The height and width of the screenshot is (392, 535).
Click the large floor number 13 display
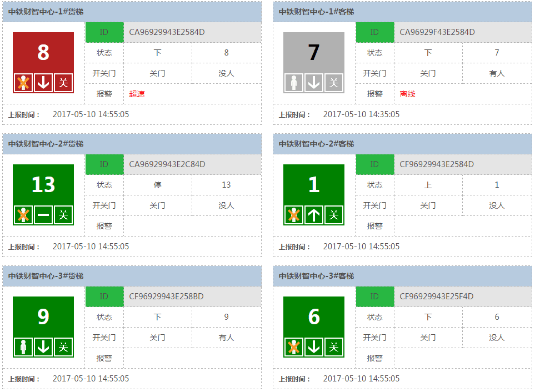(x=43, y=184)
